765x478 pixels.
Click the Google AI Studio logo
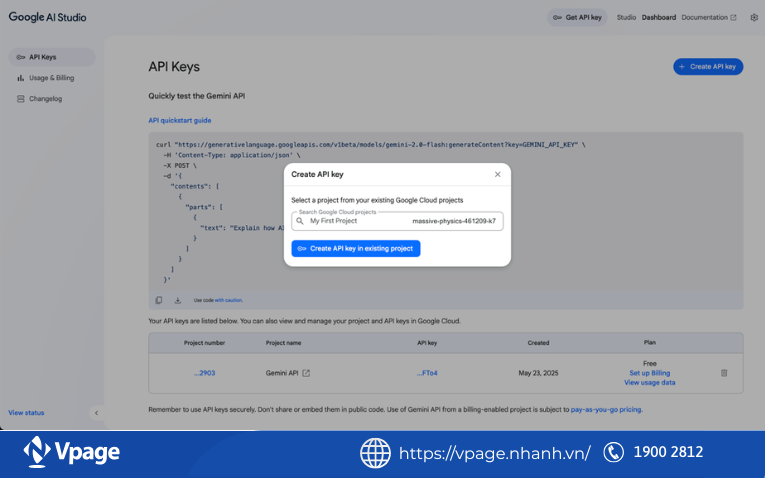coord(47,17)
